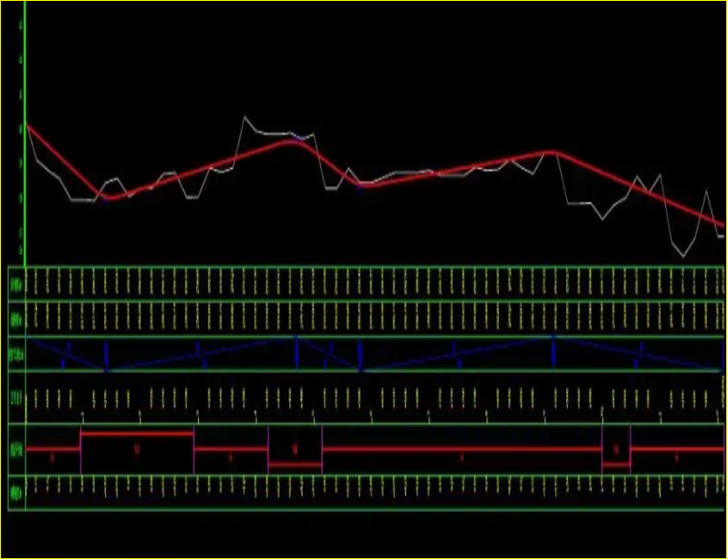
Task: Select the second data row's label cell
Action: (x=16, y=318)
